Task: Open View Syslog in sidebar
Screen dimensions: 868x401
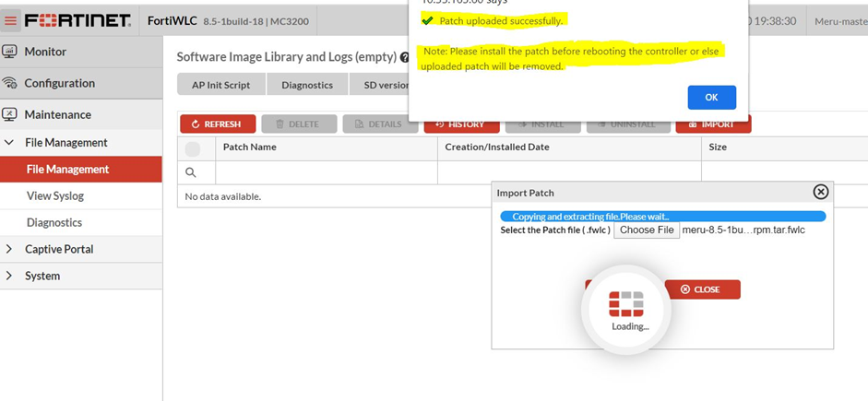Action: point(55,195)
